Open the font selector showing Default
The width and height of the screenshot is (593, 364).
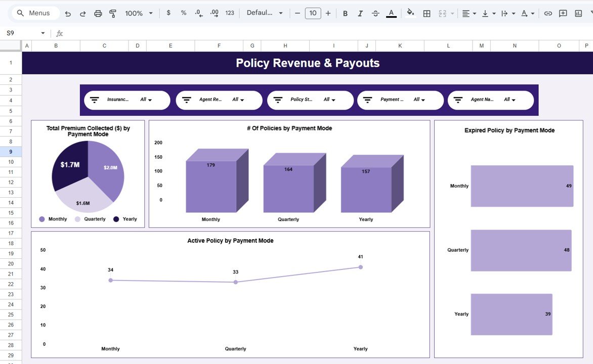pyautogui.click(x=265, y=13)
